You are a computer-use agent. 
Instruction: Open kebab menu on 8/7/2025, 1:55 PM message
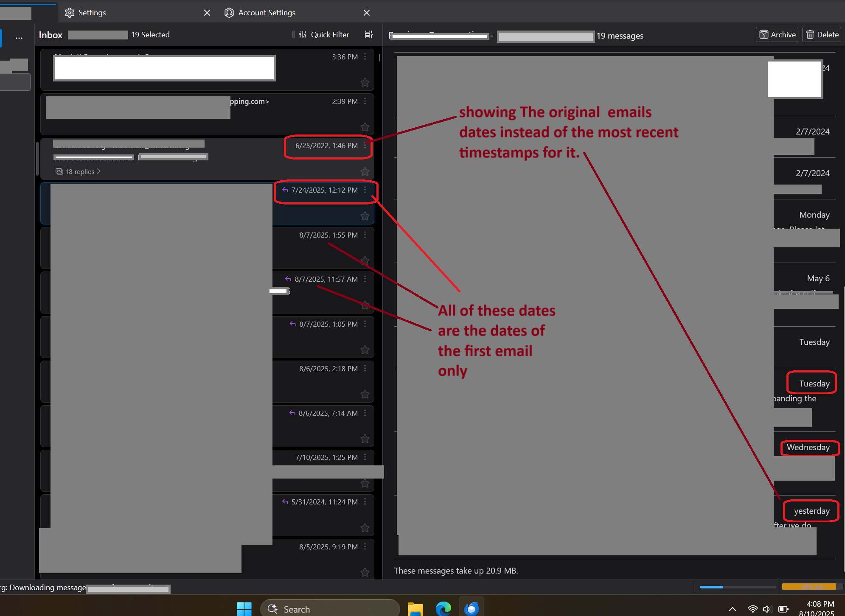click(x=365, y=235)
